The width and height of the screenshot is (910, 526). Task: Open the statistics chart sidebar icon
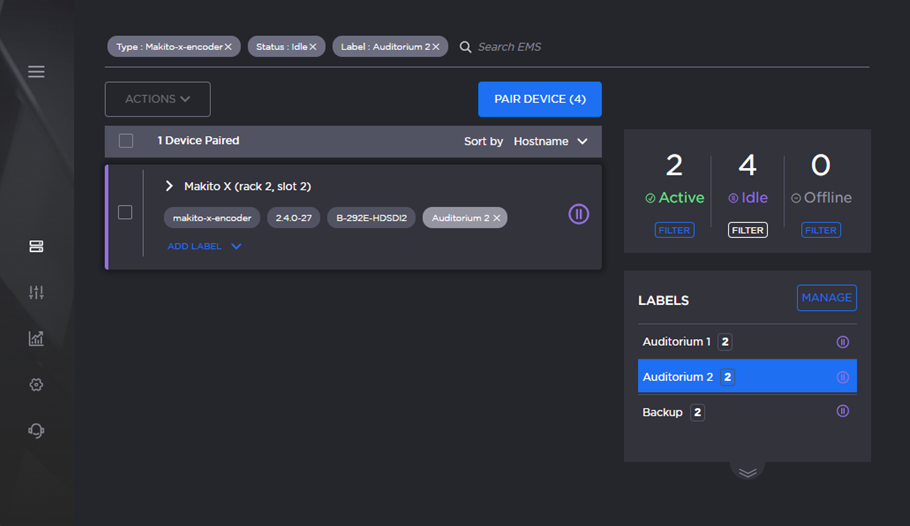(x=36, y=339)
